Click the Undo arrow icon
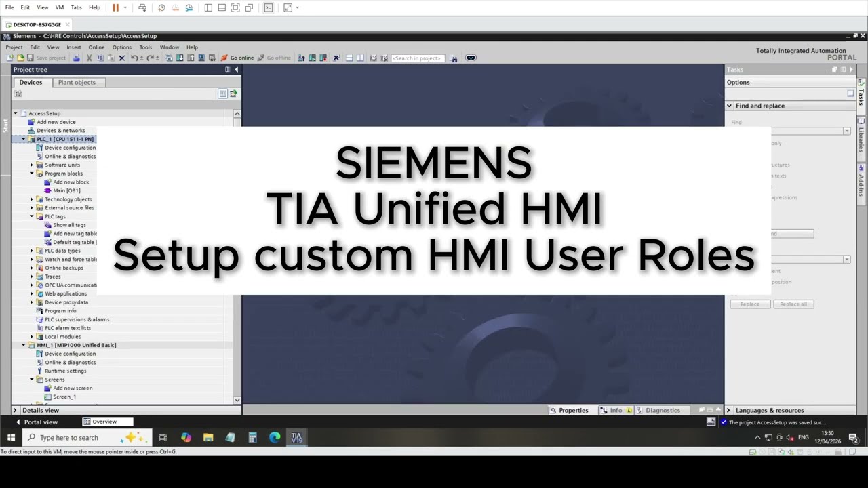The image size is (868, 488). [134, 58]
